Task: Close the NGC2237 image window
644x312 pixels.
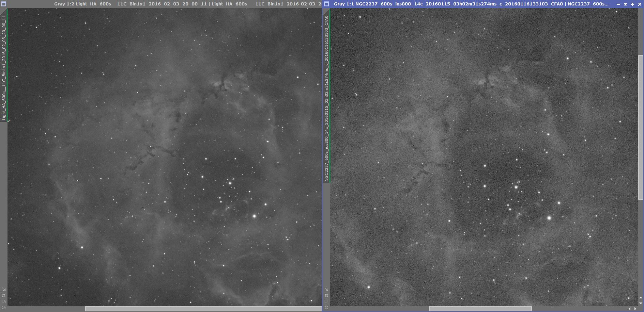Action: 640,4
